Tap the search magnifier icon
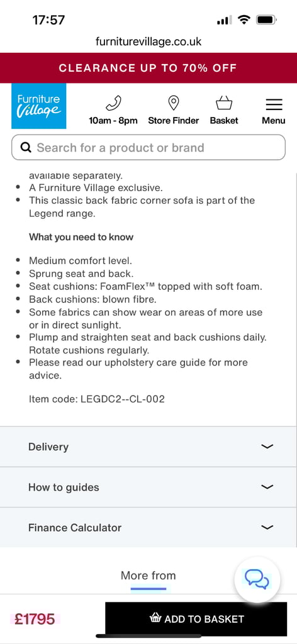The image size is (297, 644). 26,147
